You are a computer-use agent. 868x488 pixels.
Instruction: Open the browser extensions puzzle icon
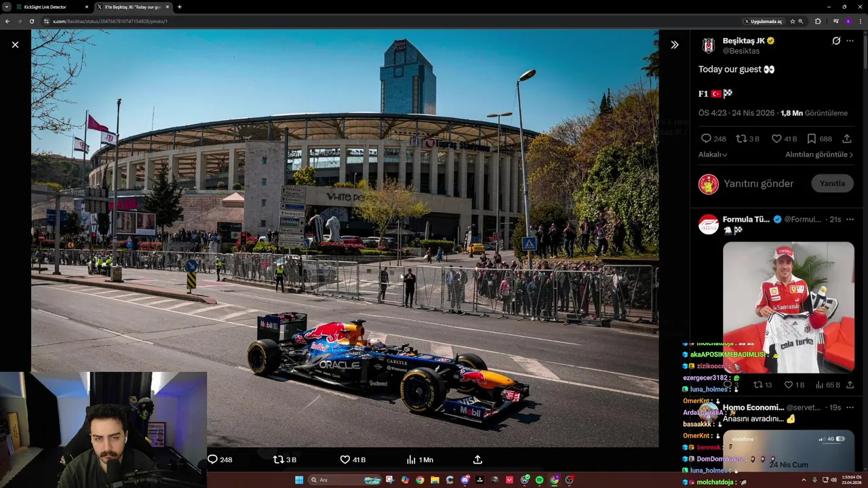pyautogui.click(x=818, y=21)
